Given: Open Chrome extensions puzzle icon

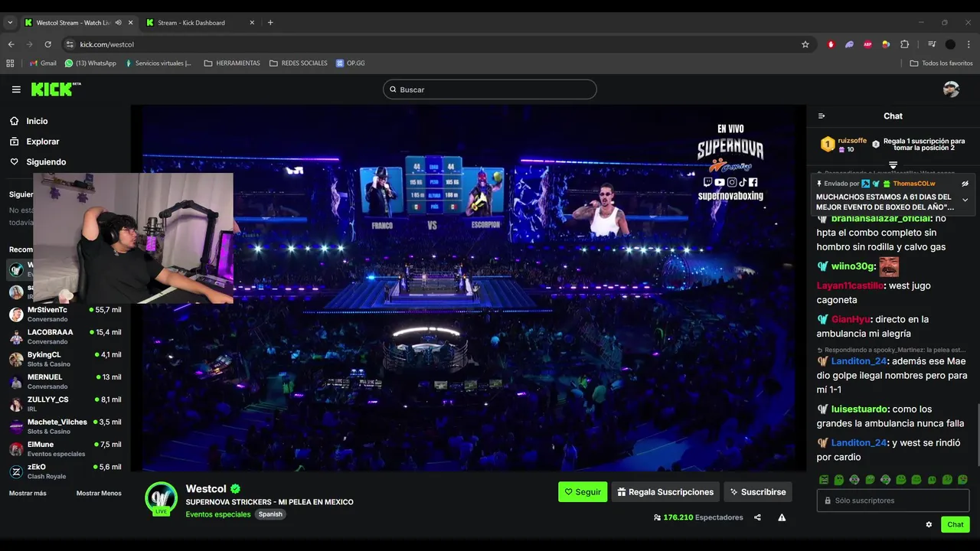Looking at the screenshot, I should tap(904, 44).
